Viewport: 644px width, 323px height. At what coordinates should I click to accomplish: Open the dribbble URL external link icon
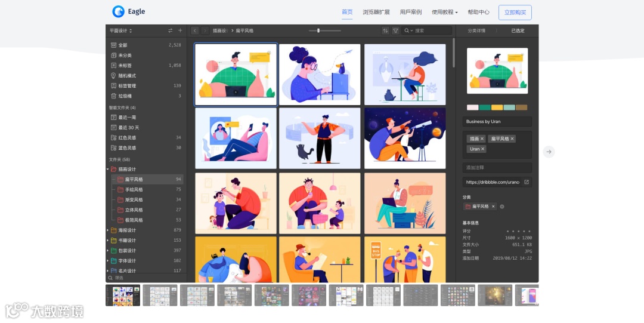coord(526,182)
